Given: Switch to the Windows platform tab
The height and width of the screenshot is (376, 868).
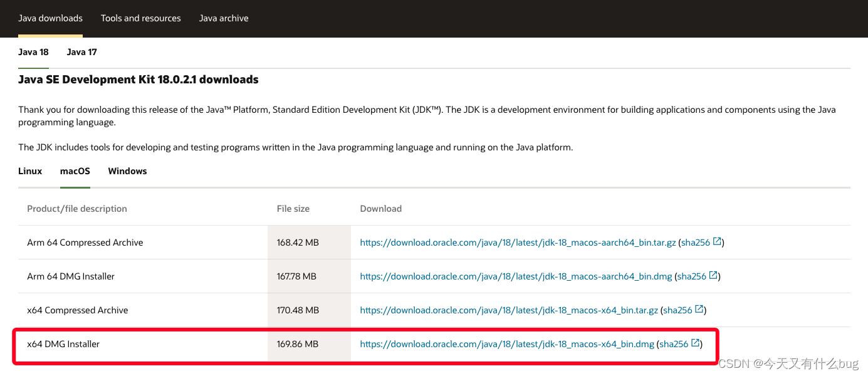Looking at the screenshot, I should tap(127, 171).
